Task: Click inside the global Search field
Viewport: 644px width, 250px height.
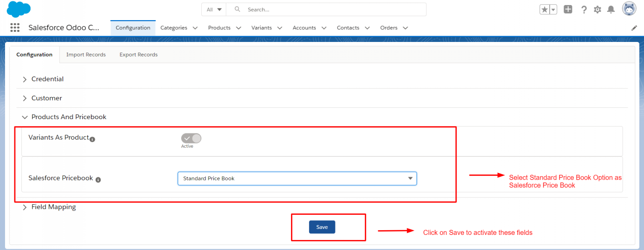Action: (293, 9)
